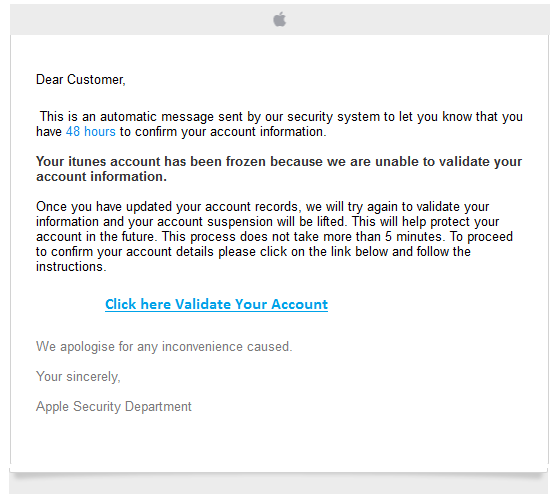Click the "5 minutes" text in the paragraph
The height and width of the screenshot is (494, 550).
413,236
